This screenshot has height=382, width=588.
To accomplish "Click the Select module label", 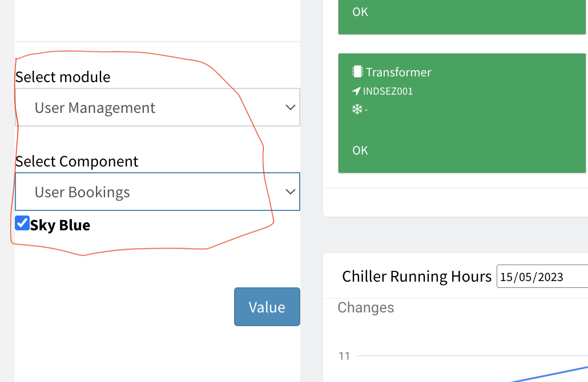I will [63, 77].
